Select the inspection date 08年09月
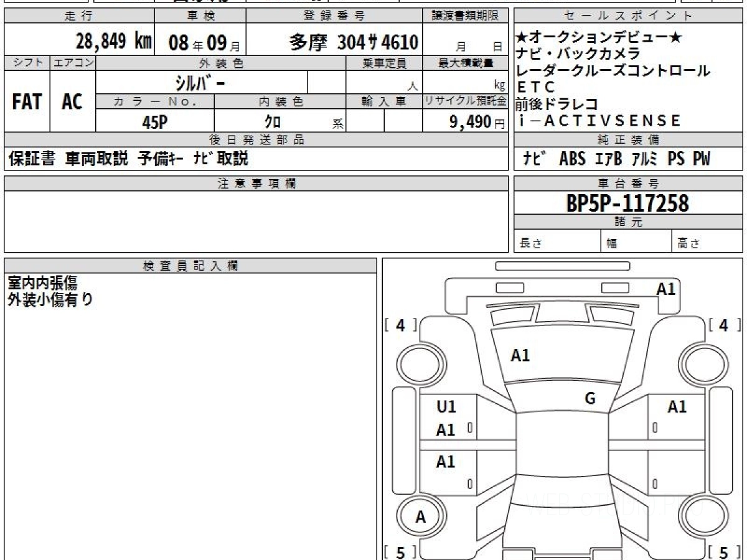This screenshot has width=747, height=560. coord(204,43)
